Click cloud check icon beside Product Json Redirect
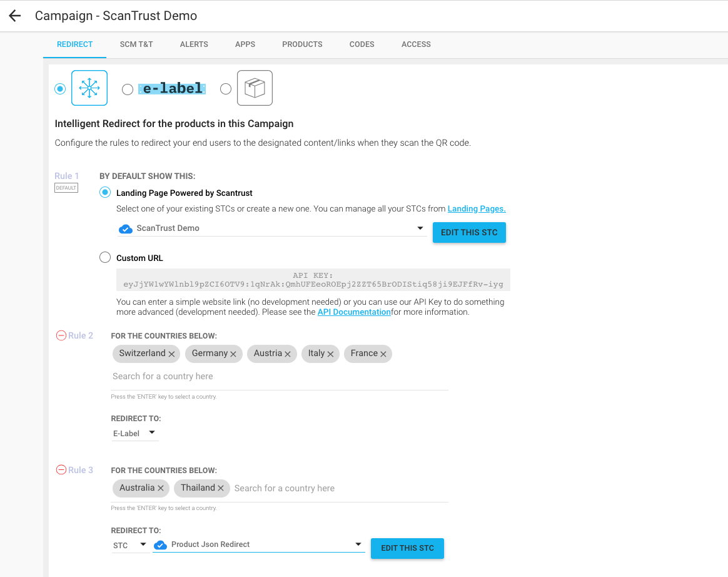 pos(160,545)
